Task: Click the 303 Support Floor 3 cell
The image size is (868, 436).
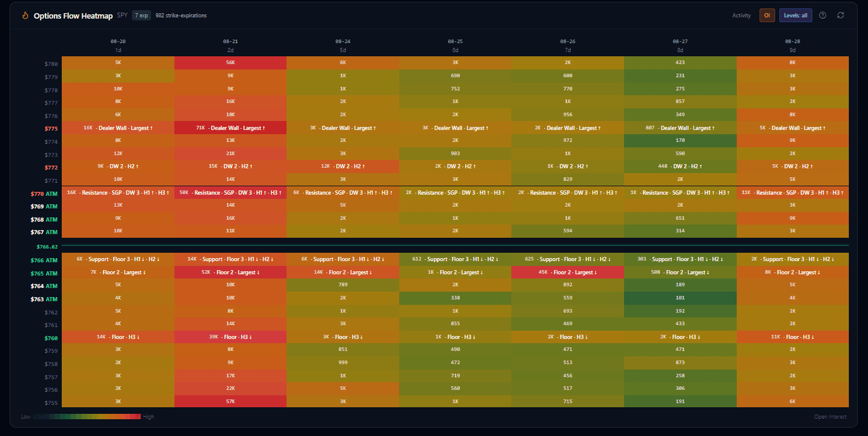Action: click(680, 259)
